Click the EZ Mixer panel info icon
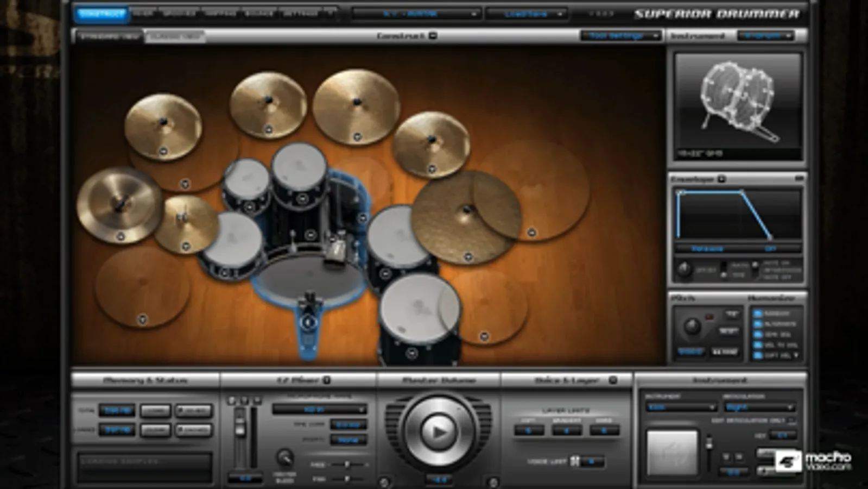868x489 pixels. pyautogui.click(x=327, y=380)
